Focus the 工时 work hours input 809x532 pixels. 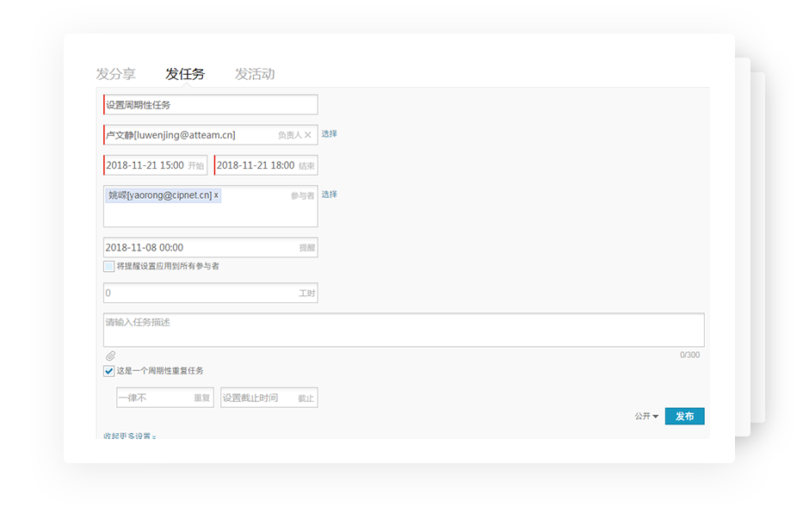(198, 294)
